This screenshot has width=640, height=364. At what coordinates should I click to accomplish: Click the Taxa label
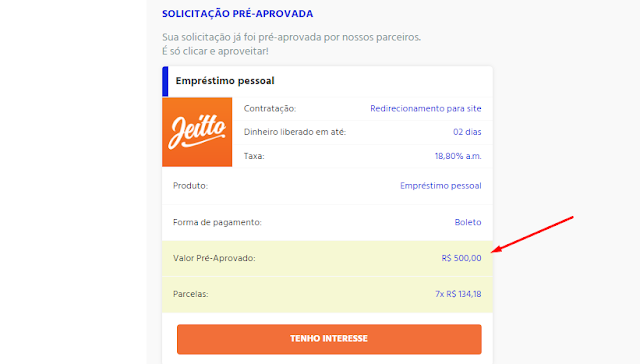(x=254, y=156)
